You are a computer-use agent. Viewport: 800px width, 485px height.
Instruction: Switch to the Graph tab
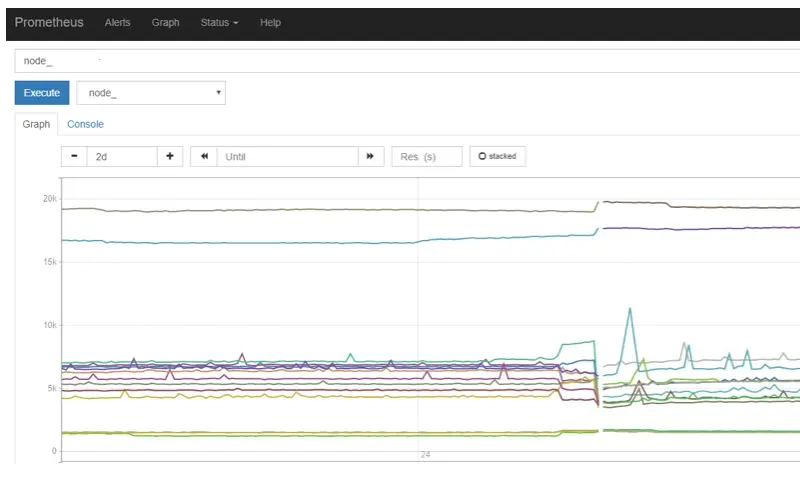click(x=36, y=124)
